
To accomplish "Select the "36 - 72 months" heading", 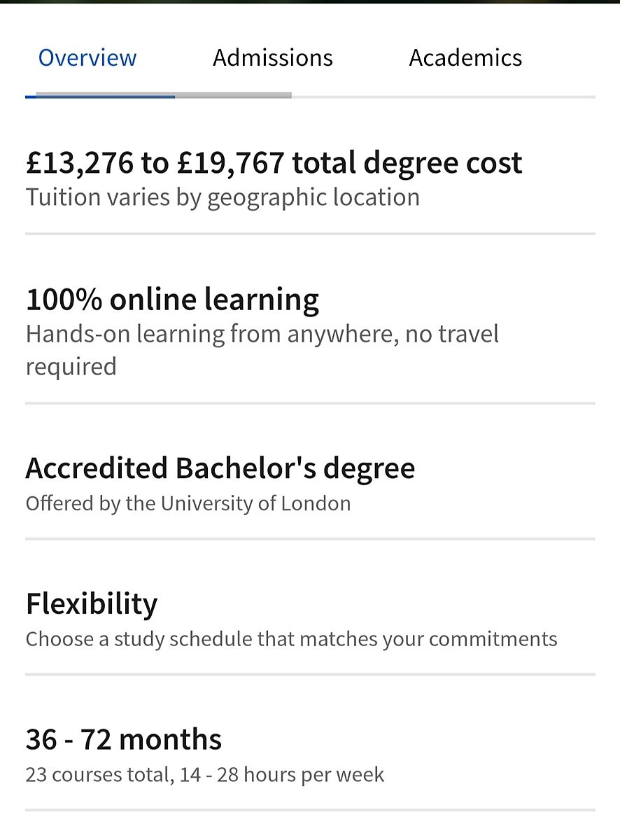I will pos(123,739).
